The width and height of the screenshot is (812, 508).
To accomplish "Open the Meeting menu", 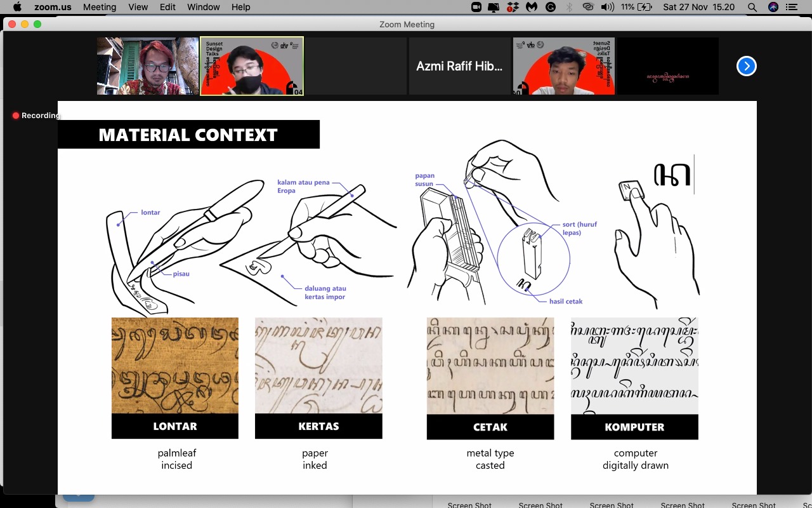I will [x=100, y=7].
